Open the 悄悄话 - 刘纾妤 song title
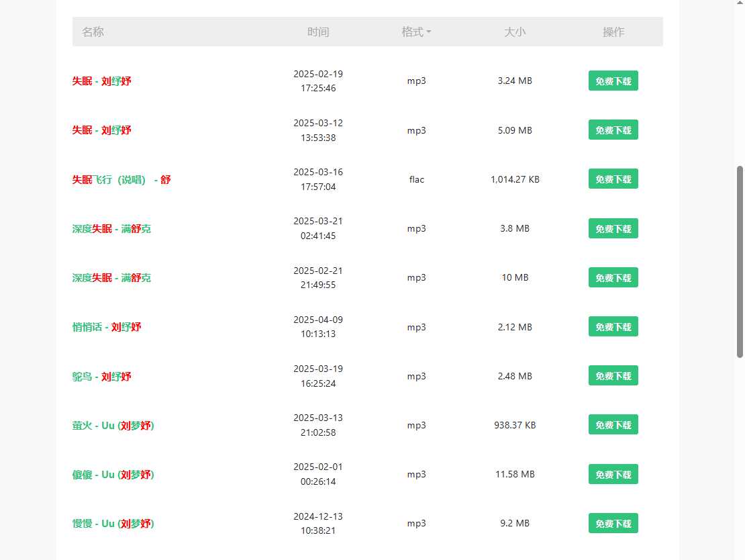Image resolution: width=745 pixels, height=560 pixels. click(x=107, y=327)
